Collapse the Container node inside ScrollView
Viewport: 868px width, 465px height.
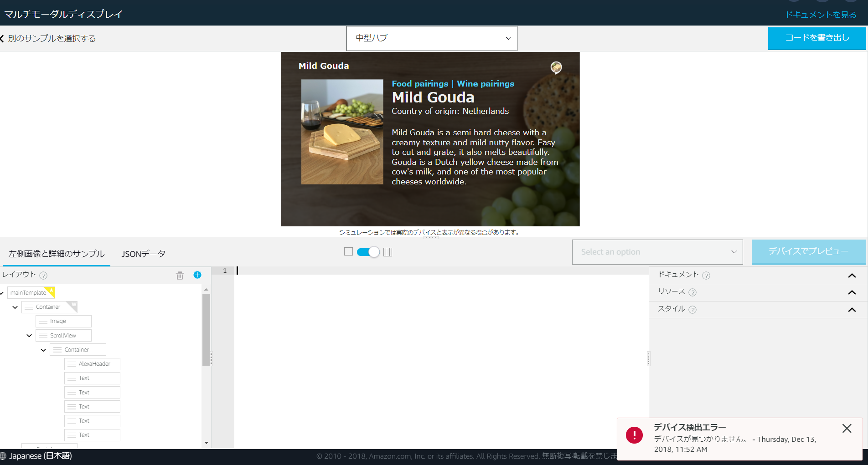click(x=43, y=350)
